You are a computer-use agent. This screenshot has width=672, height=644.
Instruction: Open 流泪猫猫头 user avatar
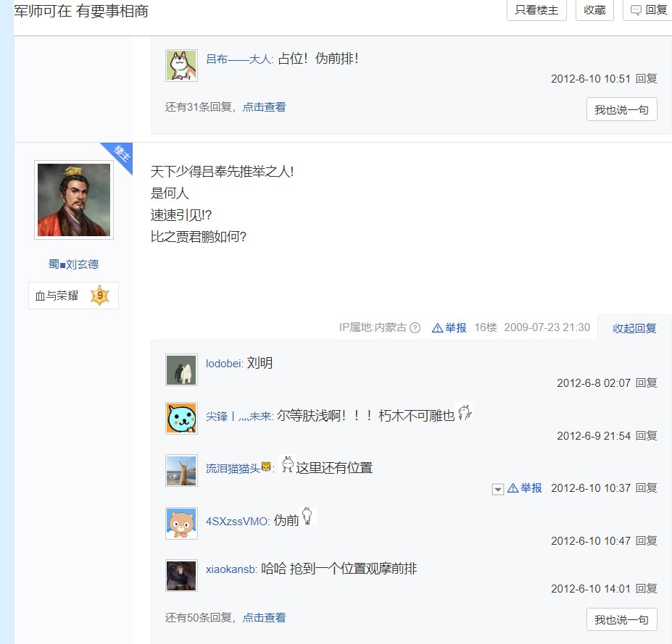[181, 470]
